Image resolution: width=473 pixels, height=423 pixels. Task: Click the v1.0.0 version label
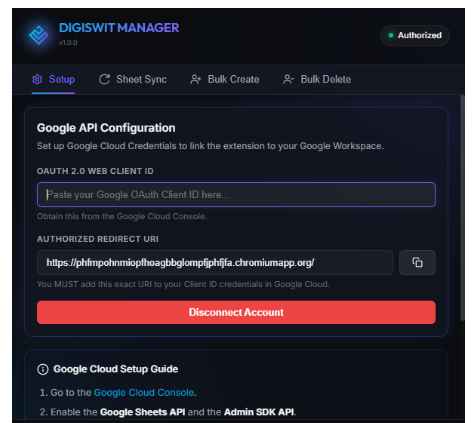coord(68,43)
